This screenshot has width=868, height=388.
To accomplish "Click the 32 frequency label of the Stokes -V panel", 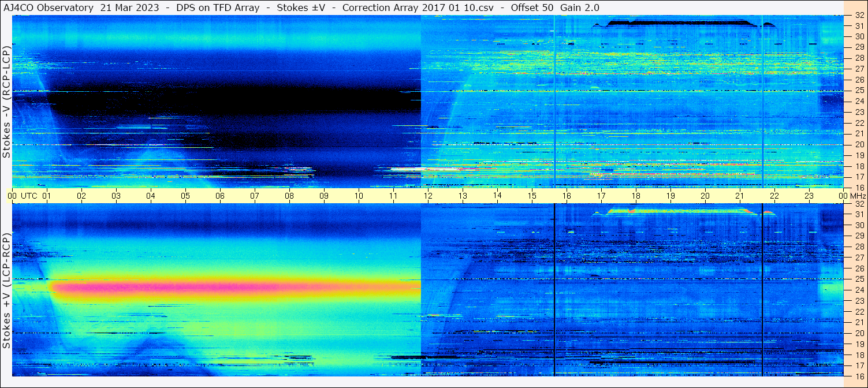I will 859,16.
